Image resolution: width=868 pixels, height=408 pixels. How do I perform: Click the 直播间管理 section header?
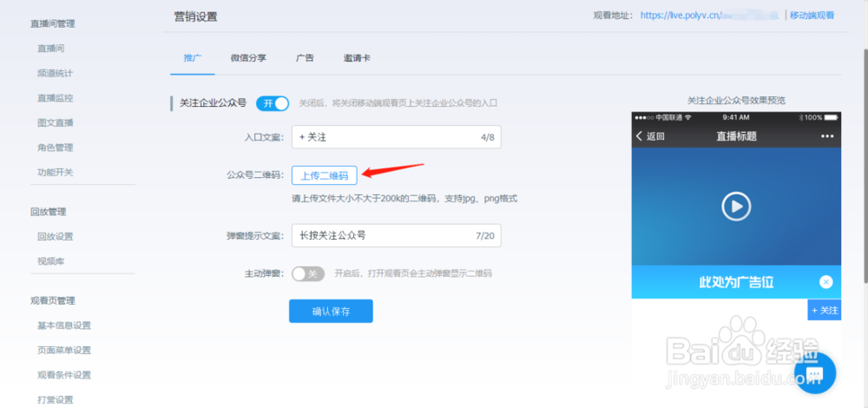click(53, 23)
